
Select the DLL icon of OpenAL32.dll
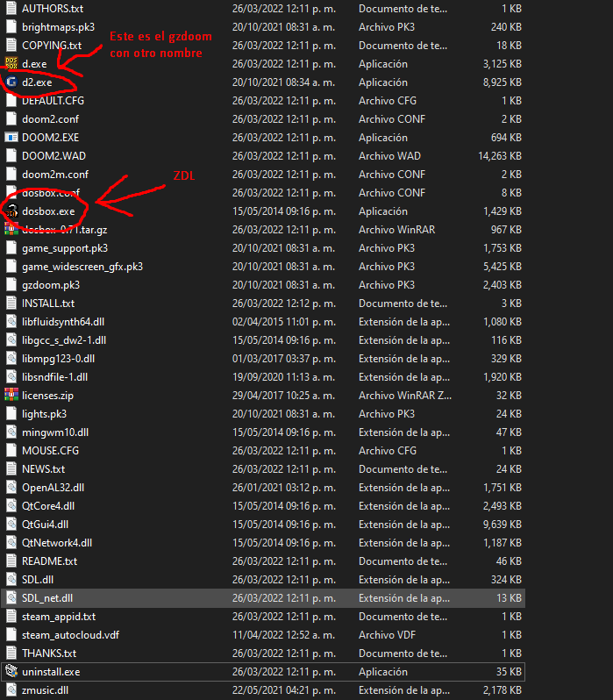click(x=11, y=488)
